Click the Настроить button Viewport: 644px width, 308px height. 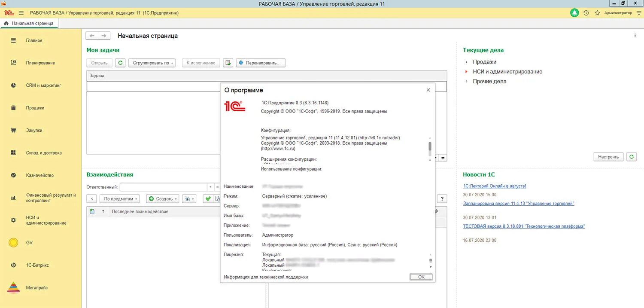[608, 157]
